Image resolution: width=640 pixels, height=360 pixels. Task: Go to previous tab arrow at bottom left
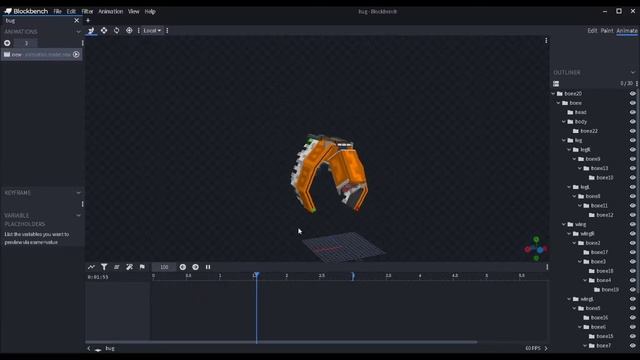(x=89, y=348)
